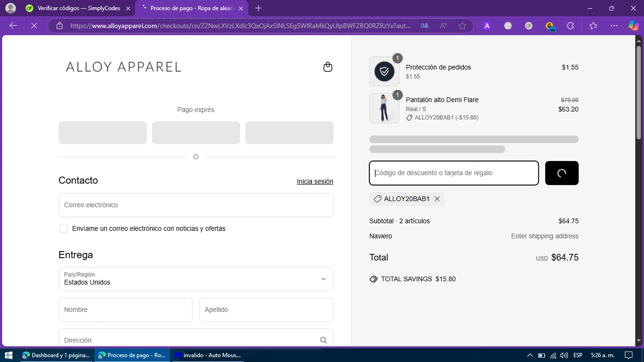Click the Pantalón alto Demi Flare thumbnail
This screenshot has width=644, height=362.
pos(384,108)
